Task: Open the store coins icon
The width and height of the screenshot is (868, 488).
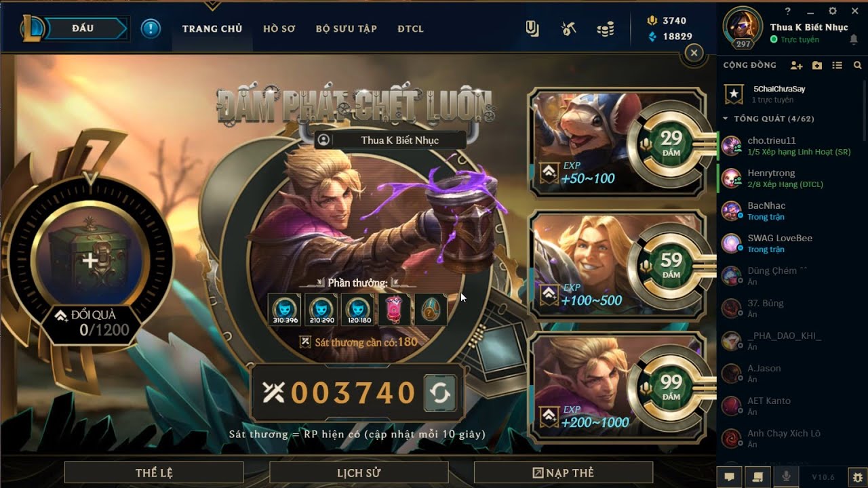Action: [x=605, y=28]
